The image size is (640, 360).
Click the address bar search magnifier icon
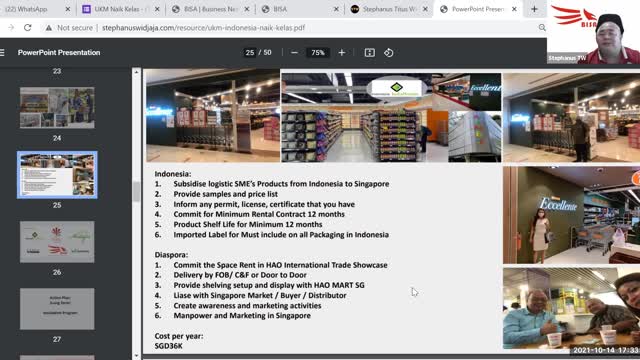click(x=542, y=27)
